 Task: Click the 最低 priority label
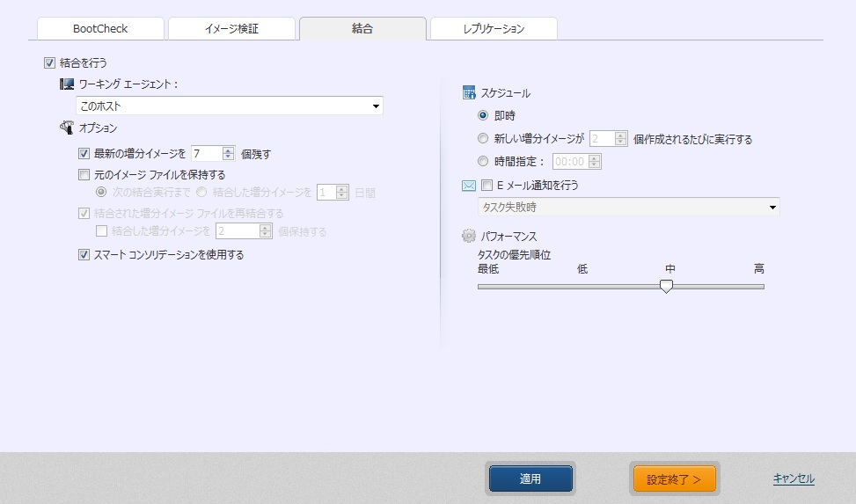point(488,268)
